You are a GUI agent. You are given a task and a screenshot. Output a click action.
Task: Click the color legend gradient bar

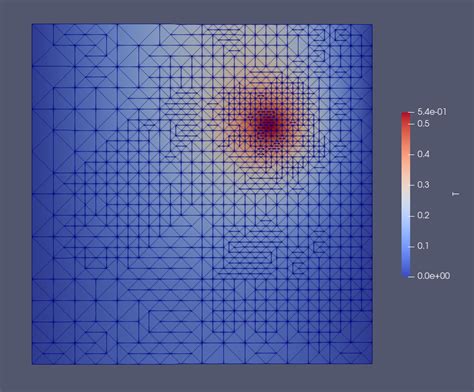click(x=406, y=195)
